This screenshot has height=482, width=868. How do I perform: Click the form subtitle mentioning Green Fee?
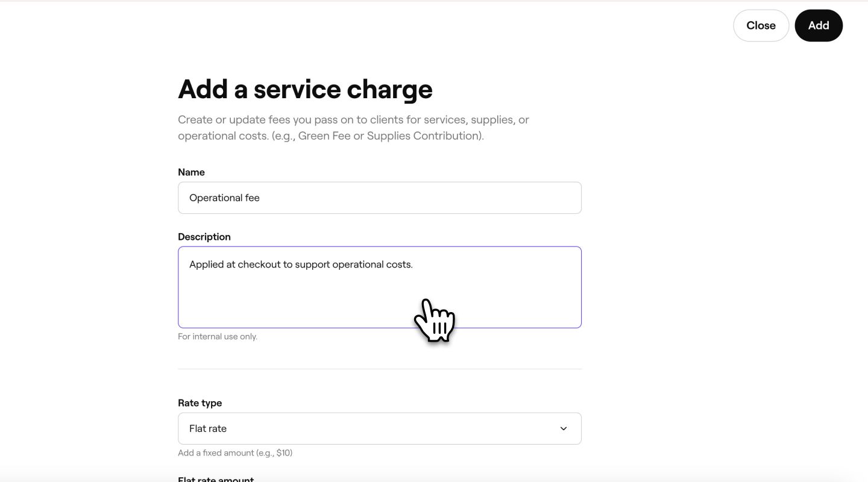pyautogui.click(x=353, y=127)
